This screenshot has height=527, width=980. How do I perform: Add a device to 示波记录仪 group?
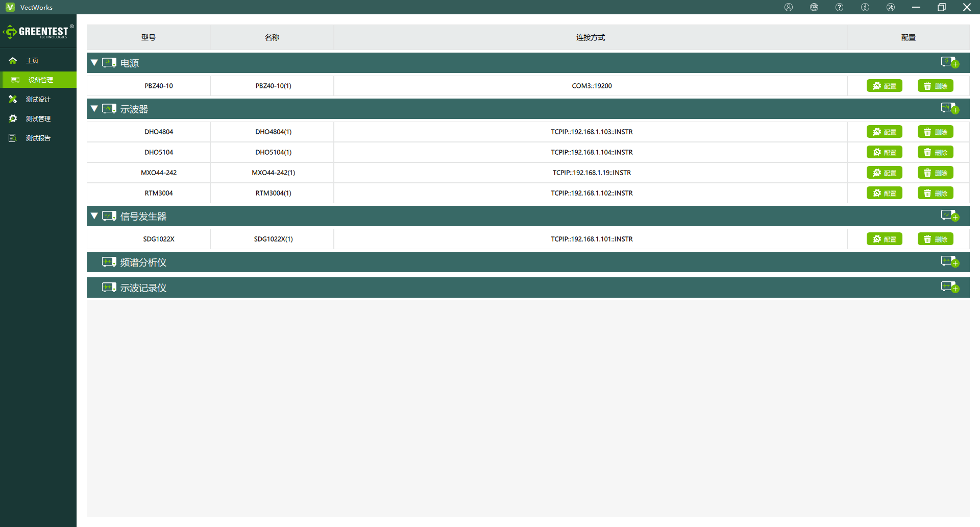949,287
